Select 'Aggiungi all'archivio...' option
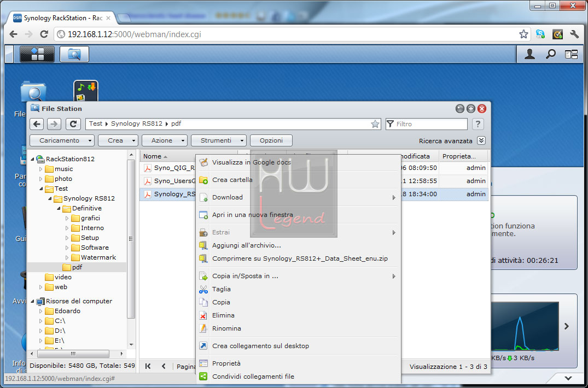Screen dimensions: 588x388 point(298,246)
